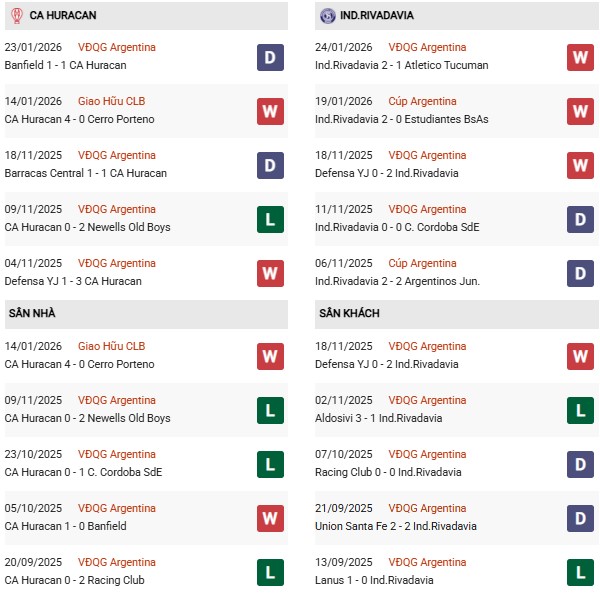Click the CA Huracan 0 - 1 C. Cordoba SdE result

click(x=83, y=472)
